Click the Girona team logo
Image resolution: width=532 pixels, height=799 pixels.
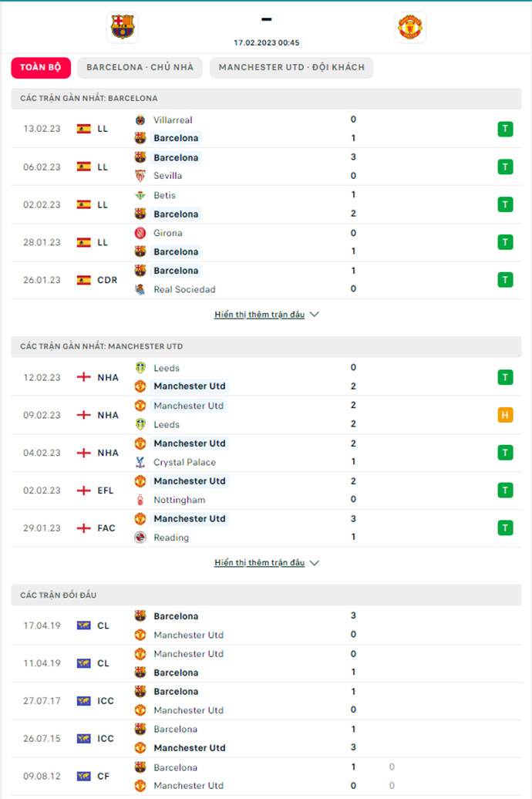pos(140,233)
